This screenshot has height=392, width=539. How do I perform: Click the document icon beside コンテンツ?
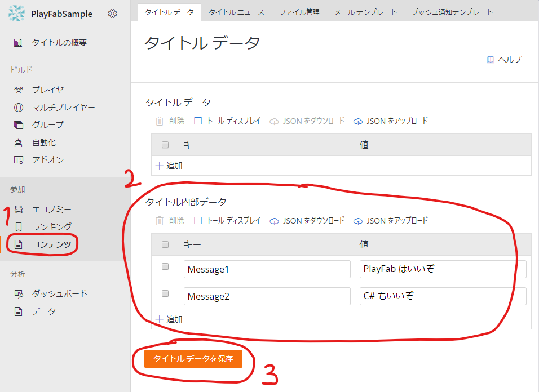coord(18,244)
